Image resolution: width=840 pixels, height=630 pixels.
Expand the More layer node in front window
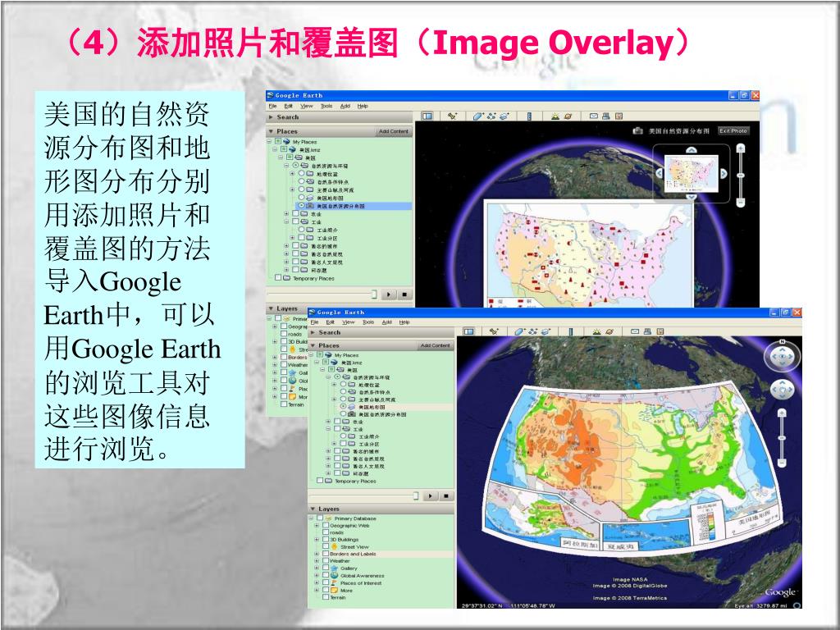tap(317, 590)
